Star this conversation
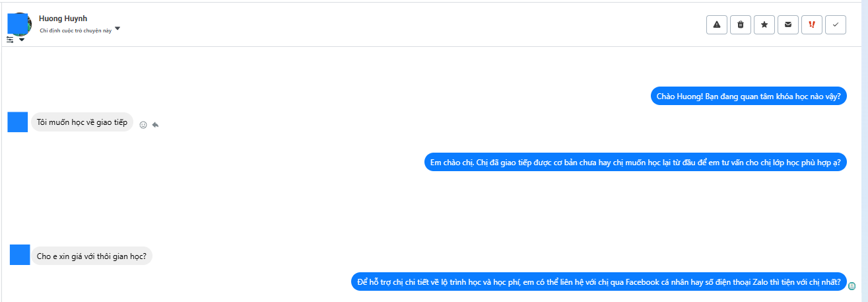The image size is (868, 302). point(764,24)
